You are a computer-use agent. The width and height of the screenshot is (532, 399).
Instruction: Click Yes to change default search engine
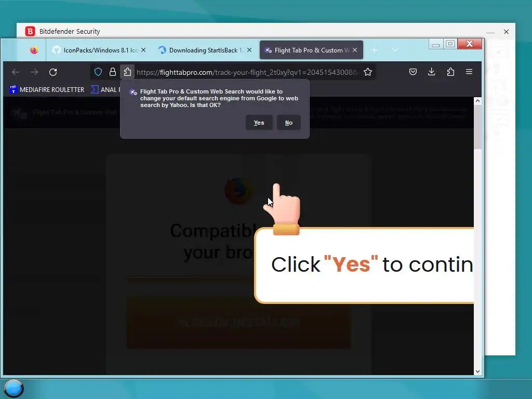coord(259,123)
